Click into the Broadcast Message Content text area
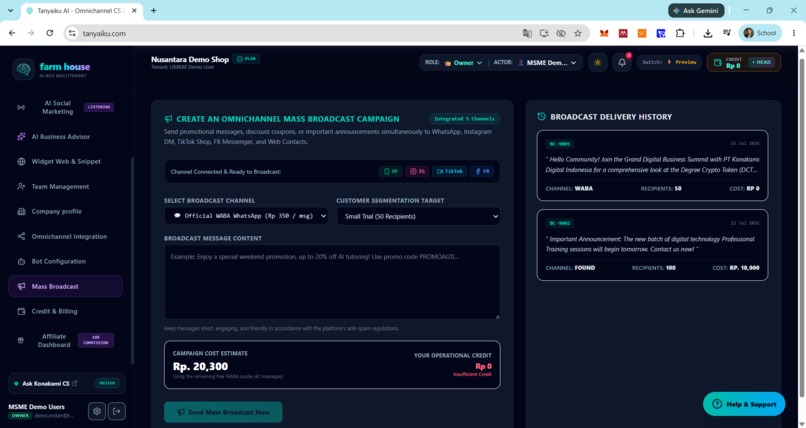Image resolution: width=806 pixels, height=428 pixels. (x=332, y=282)
